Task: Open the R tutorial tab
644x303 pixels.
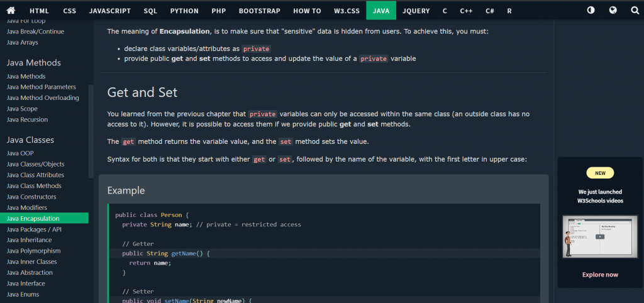Action: tap(509, 11)
